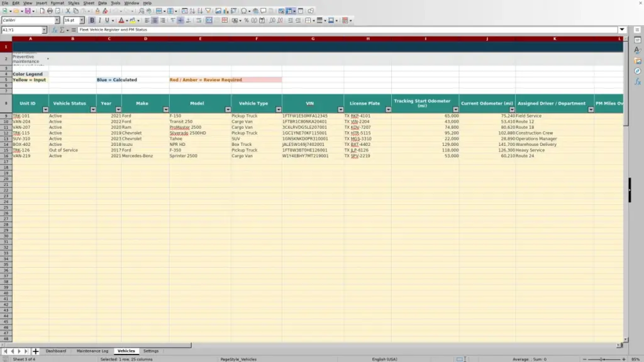
Task: Open the Vehicle Type filter dropdown
Action: click(279, 109)
